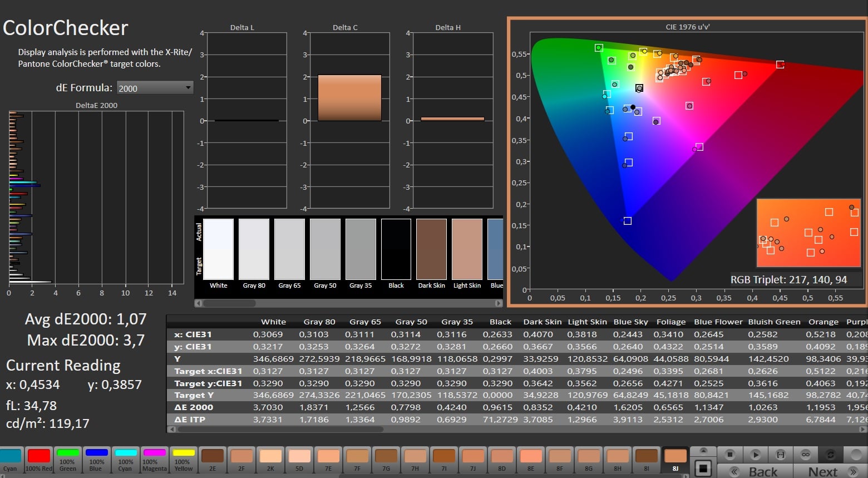868x478 pixels.
Task: Click the Foliage column header in table
Action: [x=670, y=322]
